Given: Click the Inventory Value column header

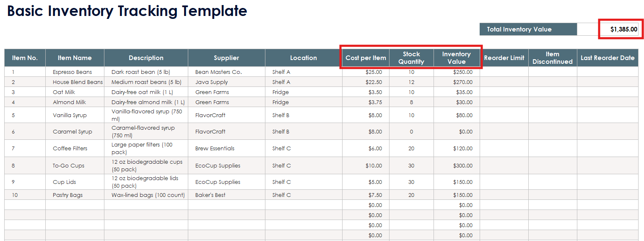Looking at the screenshot, I should pyautogui.click(x=457, y=58).
